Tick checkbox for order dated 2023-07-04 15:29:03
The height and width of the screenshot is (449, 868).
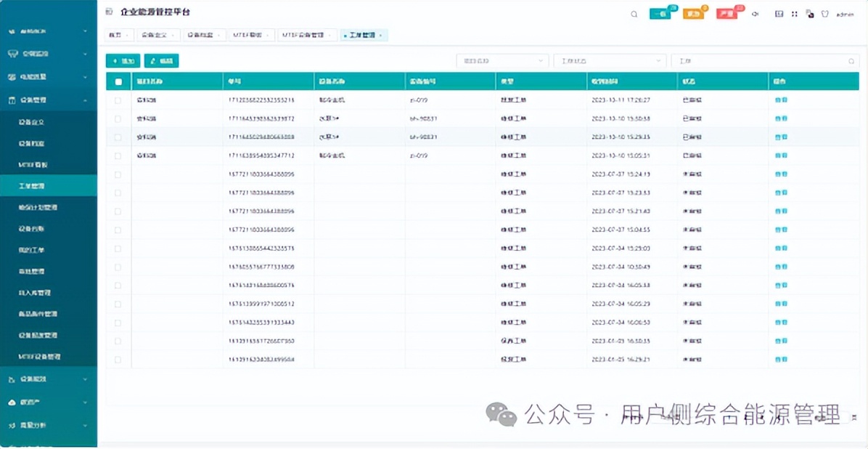[x=118, y=248]
